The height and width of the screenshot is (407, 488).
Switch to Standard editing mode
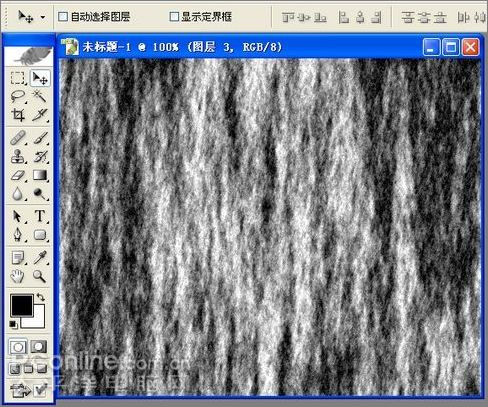18,347
